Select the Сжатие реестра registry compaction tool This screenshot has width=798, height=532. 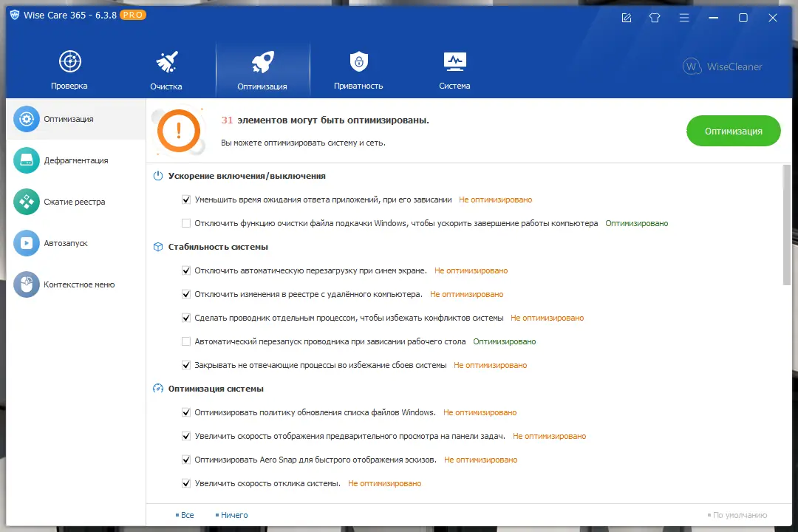tap(66, 202)
